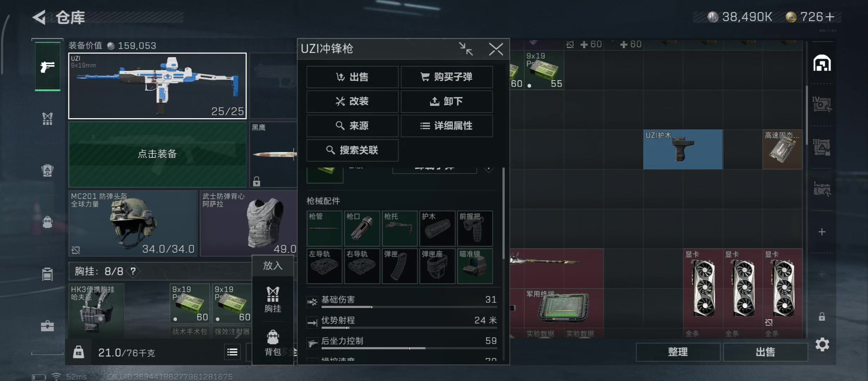Click 购买子弹 to buy ammo
Viewport: 868px width, 381px height.
(447, 77)
